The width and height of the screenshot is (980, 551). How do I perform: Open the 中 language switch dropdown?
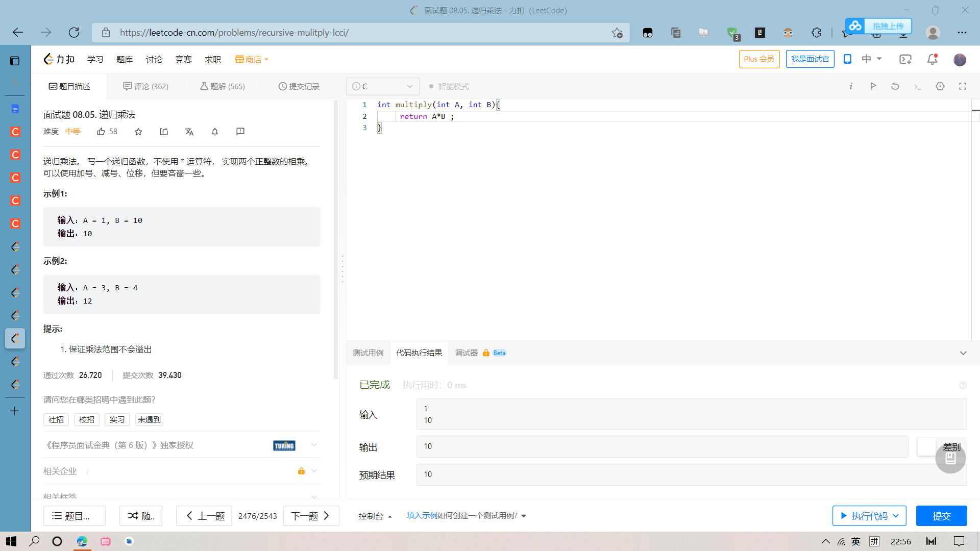pos(872,59)
